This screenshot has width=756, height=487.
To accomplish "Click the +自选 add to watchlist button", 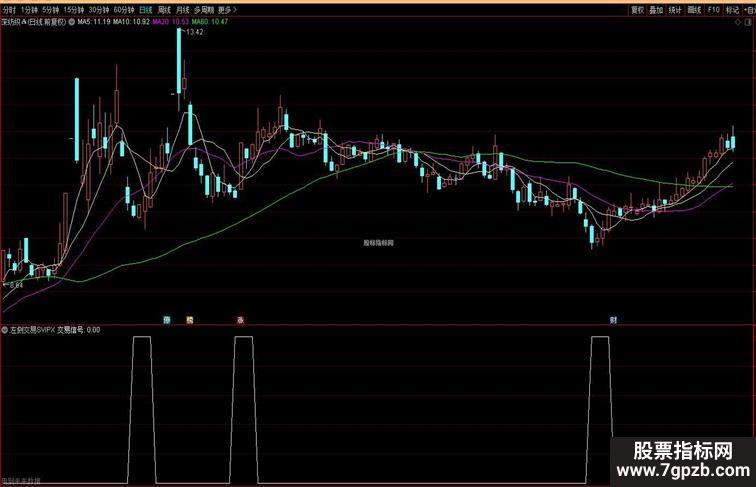I will coord(749,10).
